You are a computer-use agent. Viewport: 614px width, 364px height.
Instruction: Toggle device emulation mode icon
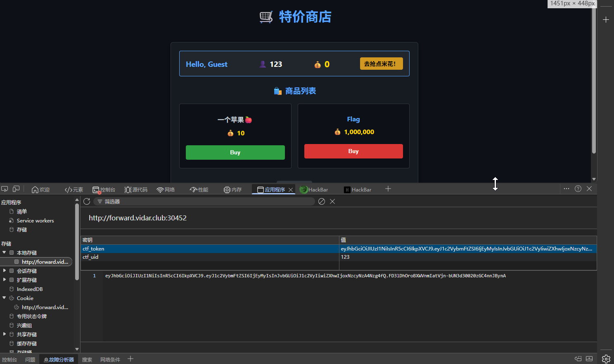16,189
